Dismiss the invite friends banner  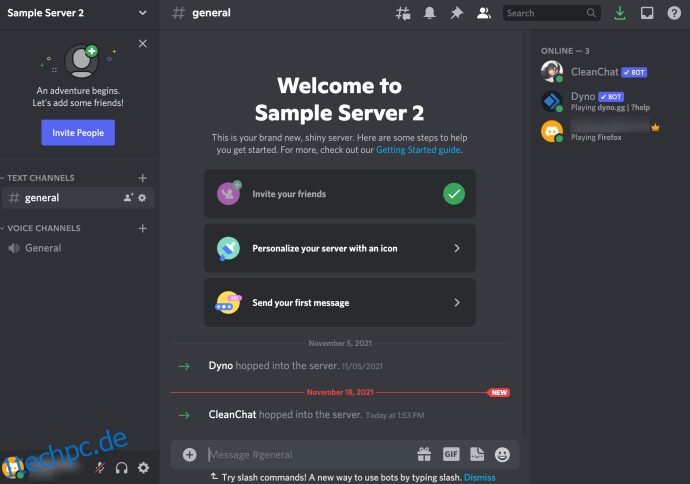click(x=143, y=44)
